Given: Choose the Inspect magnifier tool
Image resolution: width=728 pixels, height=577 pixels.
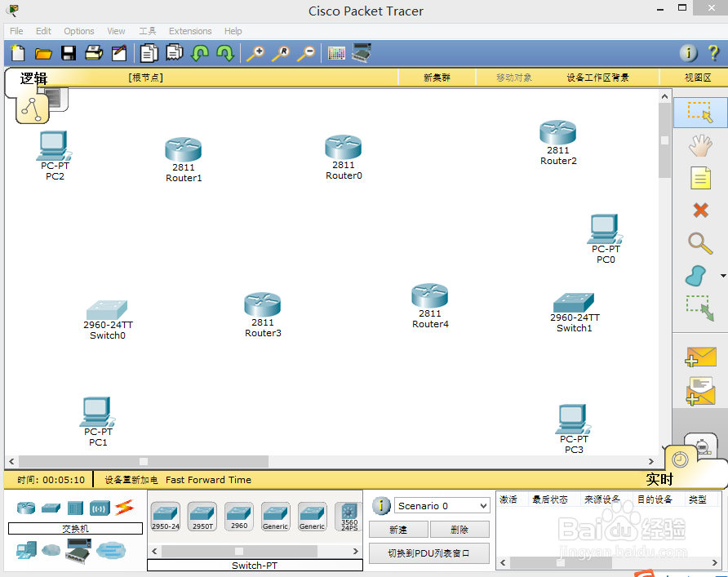Looking at the screenshot, I should pyautogui.click(x=700, y=243).
